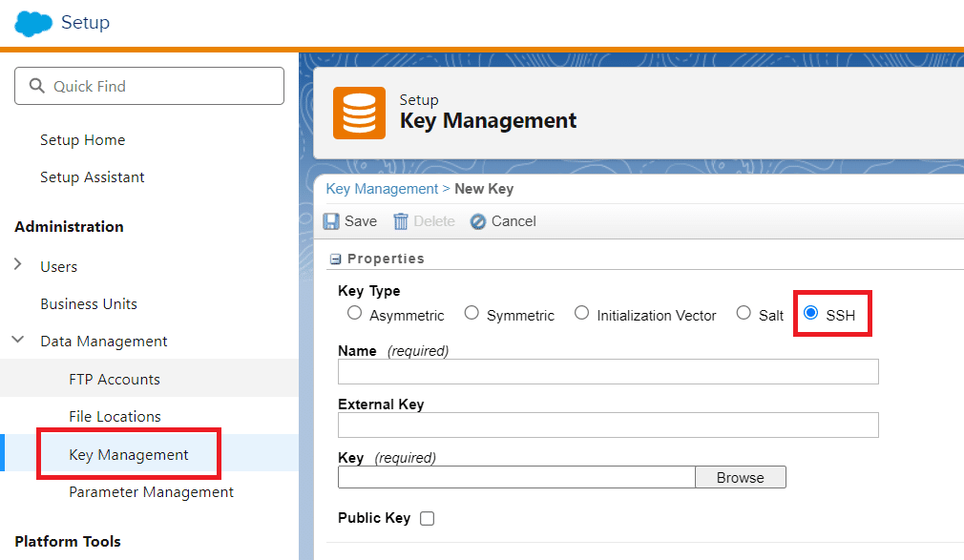Select the Salt key type
This screenshot has width=964, height=560.
[x=744, y=313]
